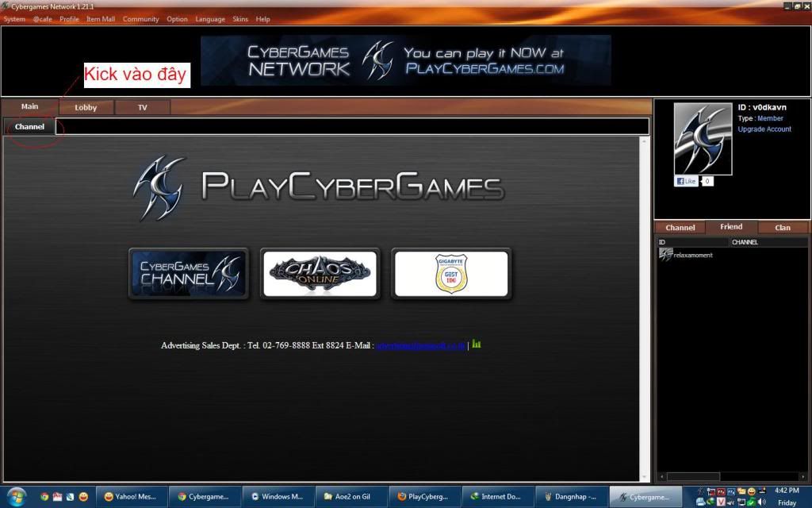Switch to Chrome Cybergame taskbar window
This screenshot has height=508, width=812.
click(x=205, y=497)
